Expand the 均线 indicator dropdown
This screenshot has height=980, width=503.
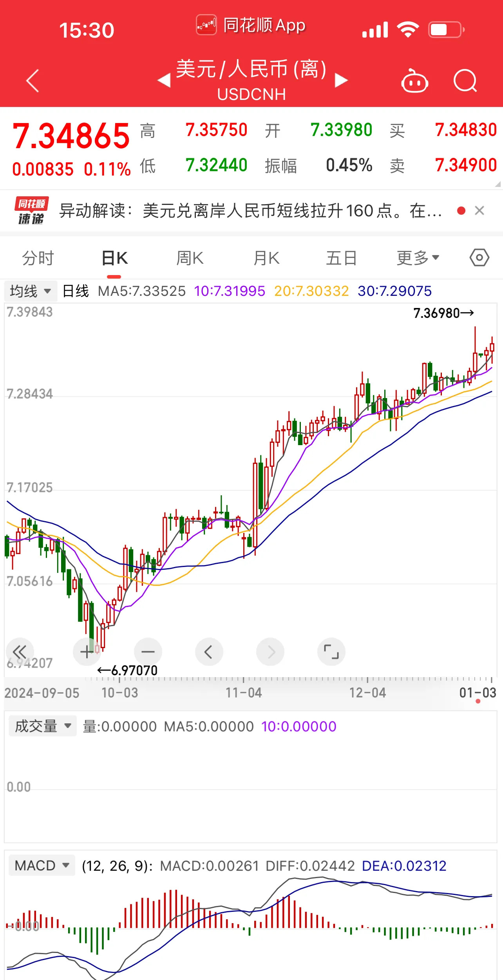tap(31, 291)
